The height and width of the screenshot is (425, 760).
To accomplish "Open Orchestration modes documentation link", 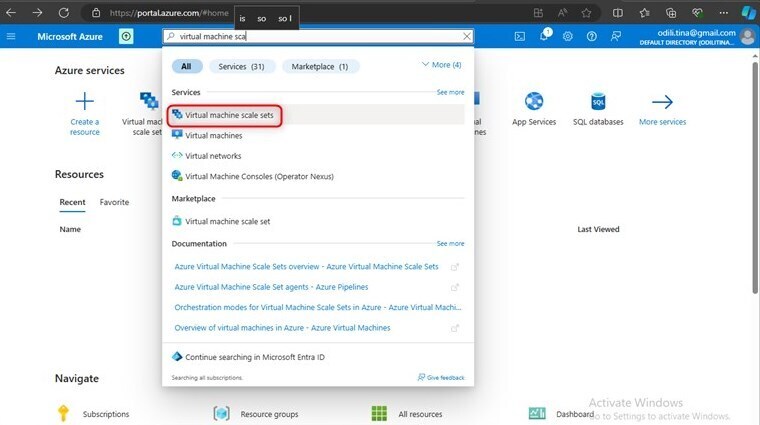I will tap(318, 307).
